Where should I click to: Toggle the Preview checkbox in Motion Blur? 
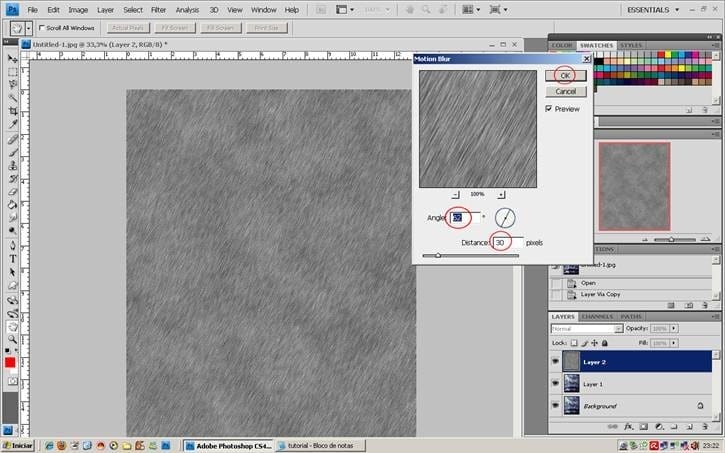549,109
